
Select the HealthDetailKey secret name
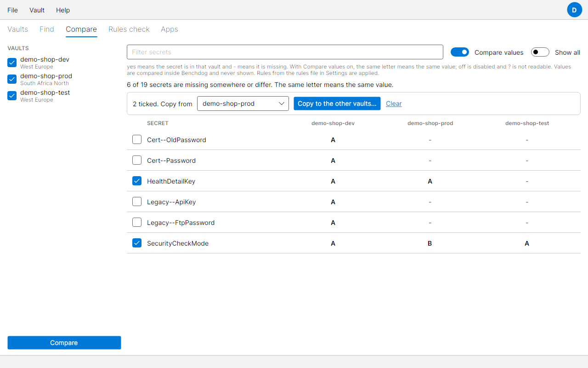(171, 181)
